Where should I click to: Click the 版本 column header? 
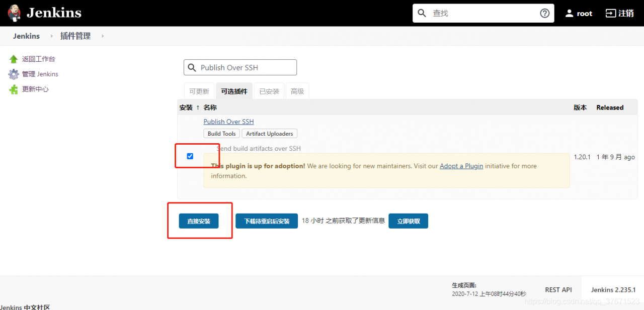tap(580, 108)
